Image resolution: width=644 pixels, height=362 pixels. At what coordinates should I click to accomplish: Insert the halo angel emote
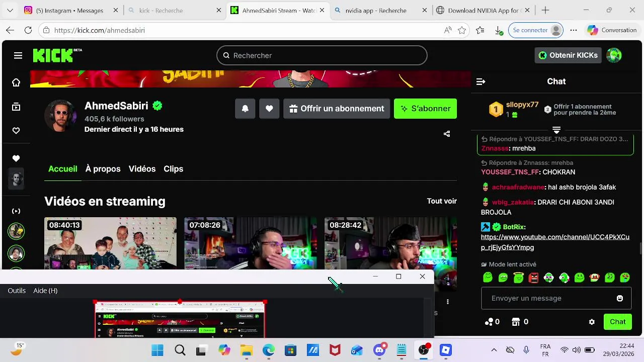[x=518, y=277]
